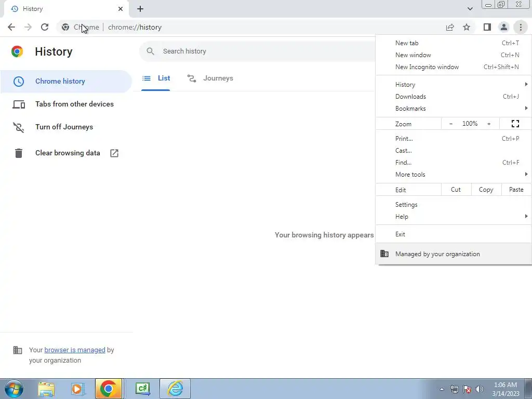Expand the Bookmarks submenu

point(454,109)
